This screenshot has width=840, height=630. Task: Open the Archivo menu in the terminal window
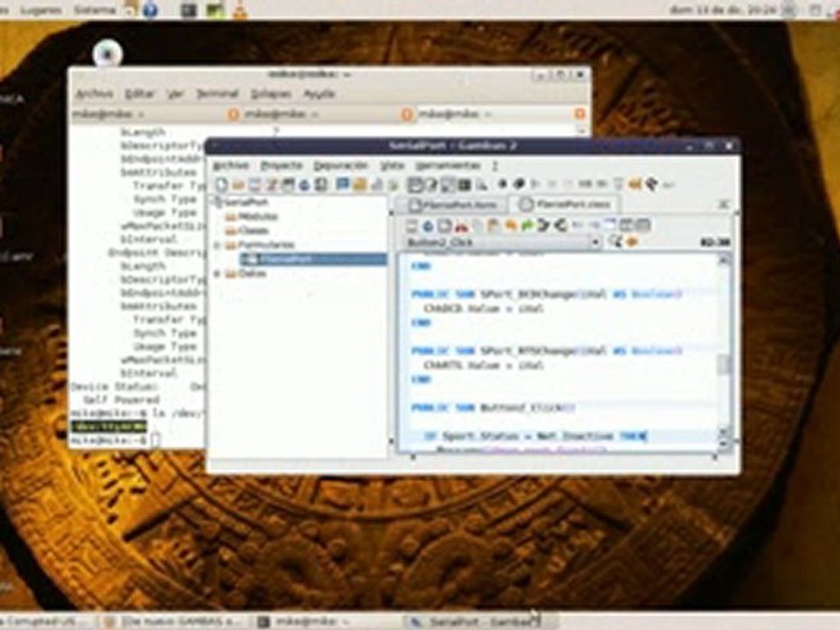coord(94,94)
